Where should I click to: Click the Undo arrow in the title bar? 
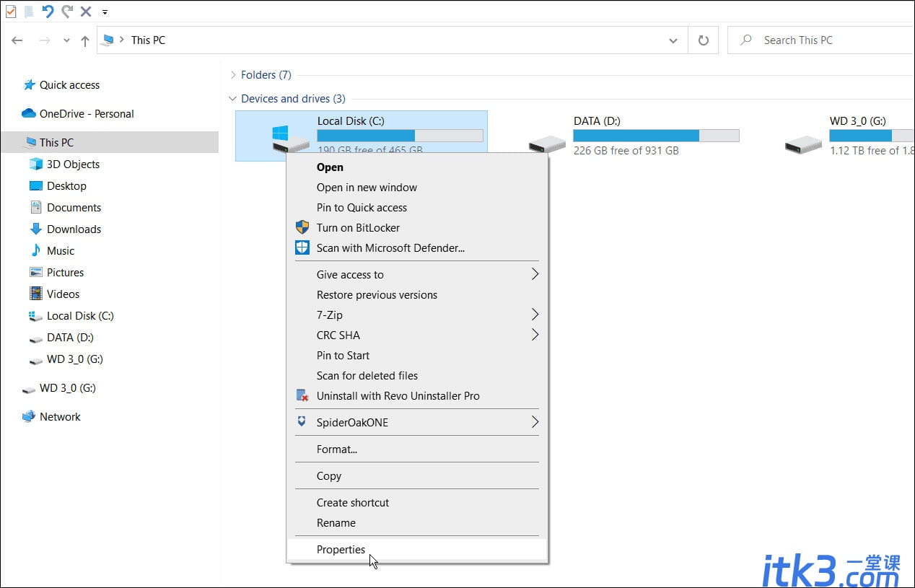pos(48,12)
